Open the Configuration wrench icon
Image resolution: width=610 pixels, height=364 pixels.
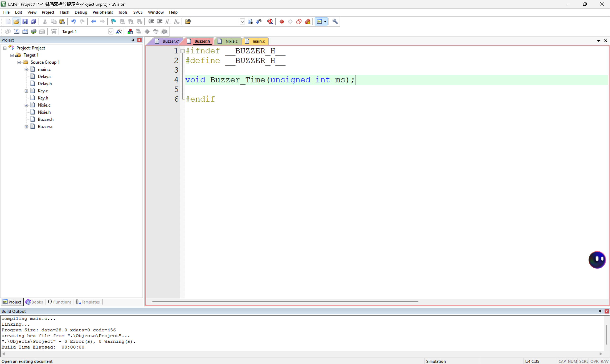coord(335,22)
